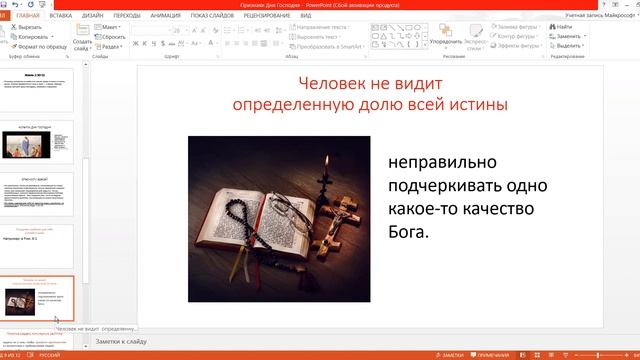
Task: Click the Format Painter (Формат по образцу) brush
Action: click(x=13, y=47)
